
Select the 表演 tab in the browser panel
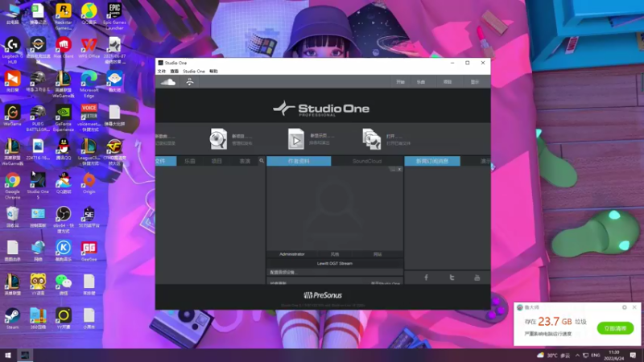pyautogui.click(x=245, y=161)
